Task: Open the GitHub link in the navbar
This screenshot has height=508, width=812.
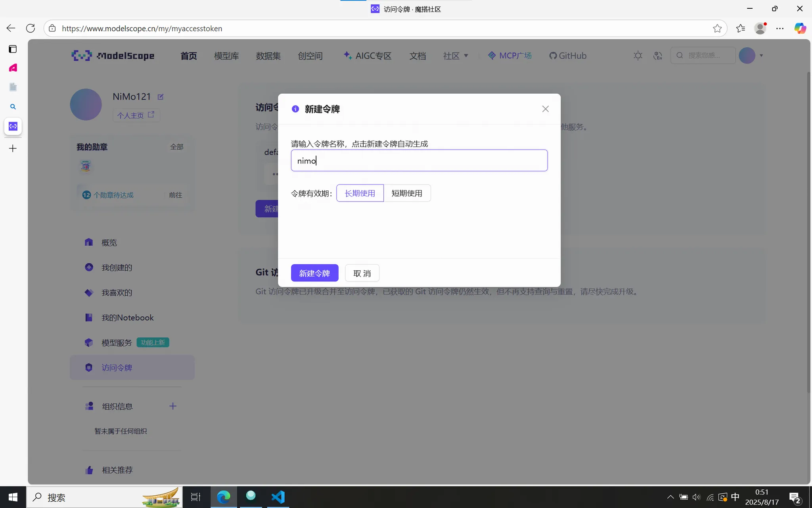Action: [568, 56]
